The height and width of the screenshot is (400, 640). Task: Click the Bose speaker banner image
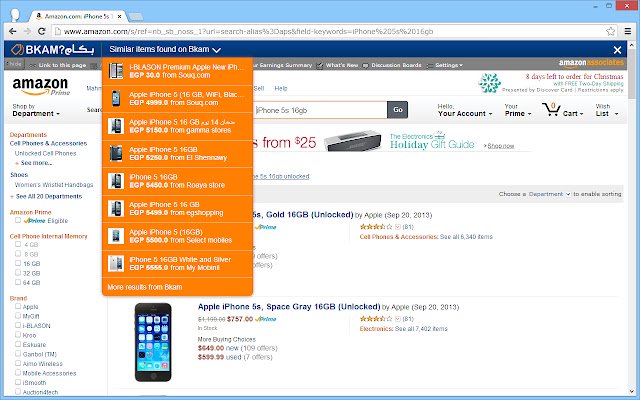[353, 141]
